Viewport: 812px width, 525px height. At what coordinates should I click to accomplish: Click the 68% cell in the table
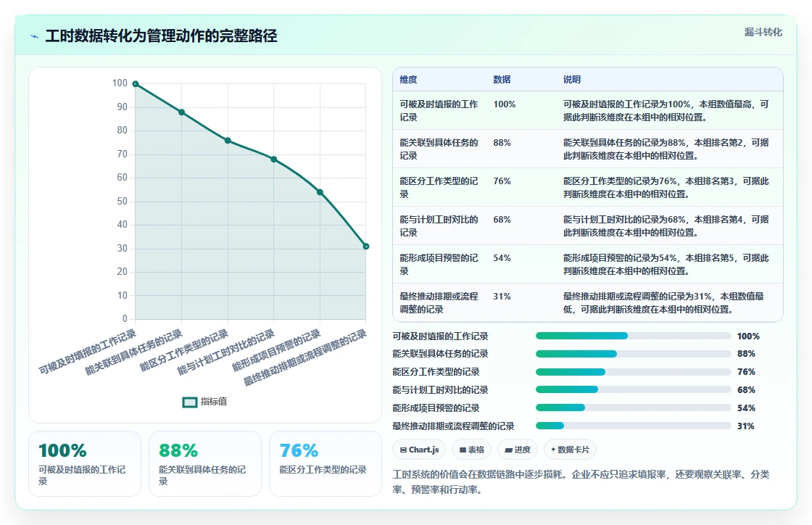click(x=502, y=220)
